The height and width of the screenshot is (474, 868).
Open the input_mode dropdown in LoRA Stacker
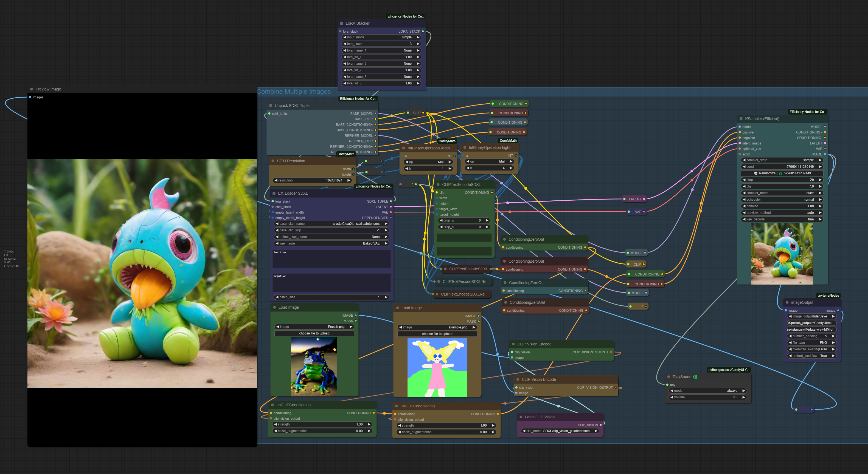click(381, 37)
